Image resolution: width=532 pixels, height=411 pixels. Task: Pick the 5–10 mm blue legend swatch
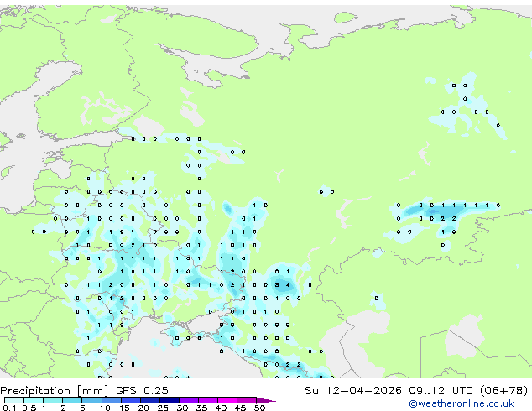(x=91, y=400)
